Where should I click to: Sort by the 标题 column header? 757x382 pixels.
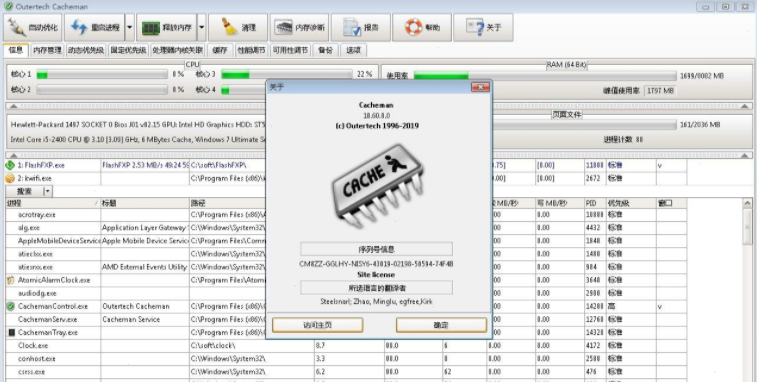tap(145, 203)
